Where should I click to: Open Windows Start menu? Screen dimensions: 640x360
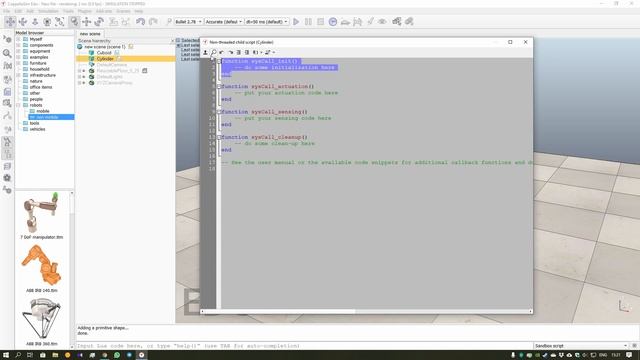click(x=6, y=355)
